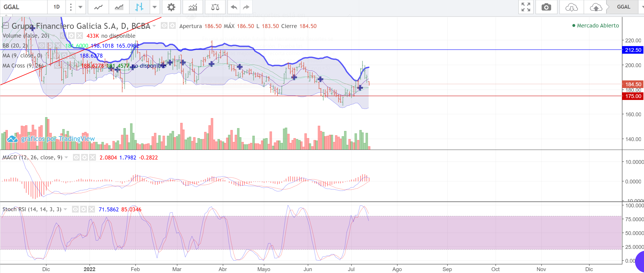Click the GGAL symbol search field

click(24, 7)
